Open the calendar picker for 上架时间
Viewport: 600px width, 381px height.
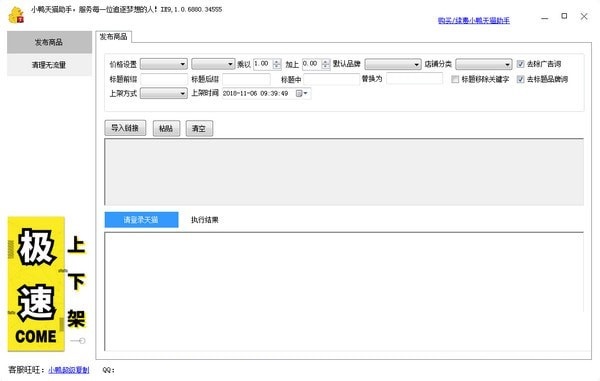(302, 93)
